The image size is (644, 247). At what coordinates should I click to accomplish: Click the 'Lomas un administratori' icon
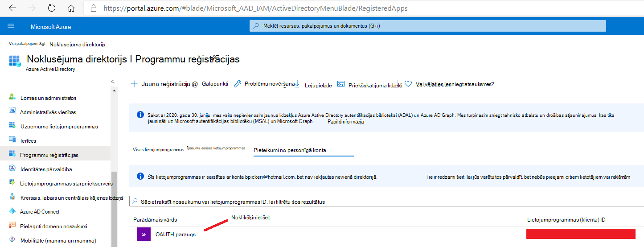(12, 98)
